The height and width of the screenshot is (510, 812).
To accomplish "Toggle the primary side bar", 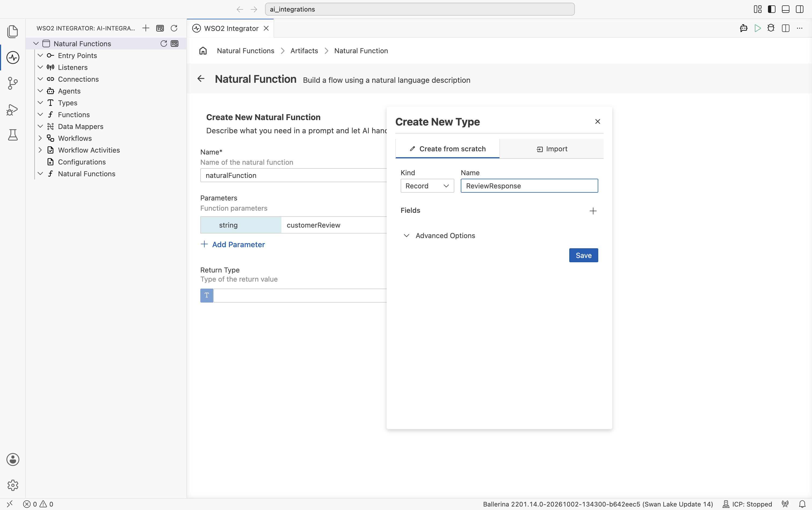I will [771, 9].
